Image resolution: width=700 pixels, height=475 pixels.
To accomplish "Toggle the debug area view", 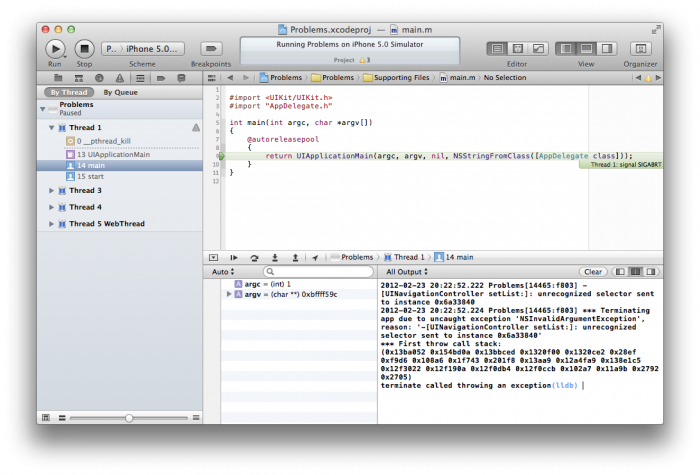I will pyautogui.click(x=586, y=48).
